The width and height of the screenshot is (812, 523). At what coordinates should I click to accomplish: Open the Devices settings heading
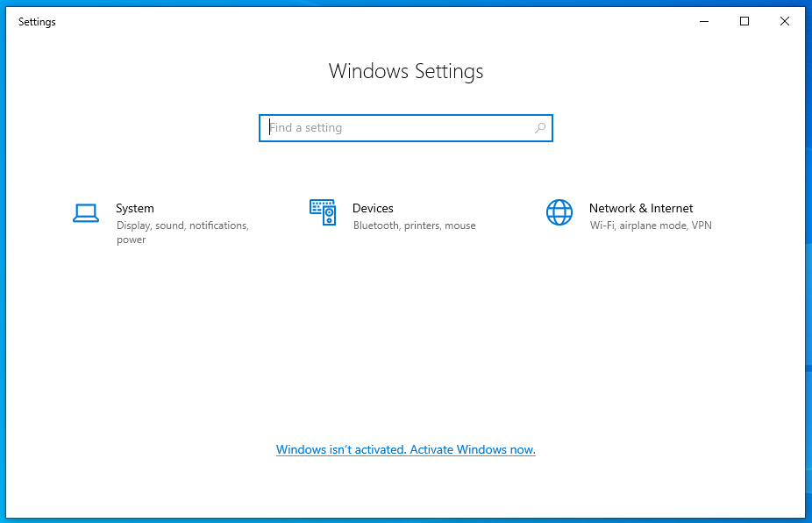click(x=373, y=208)
